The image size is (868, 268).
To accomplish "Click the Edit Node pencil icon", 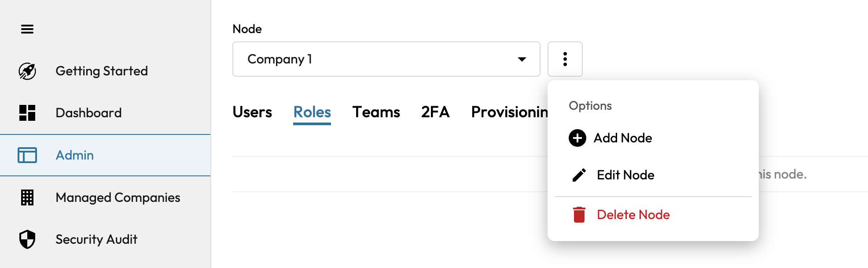I will pyautogui.click(x=579, y=175).
